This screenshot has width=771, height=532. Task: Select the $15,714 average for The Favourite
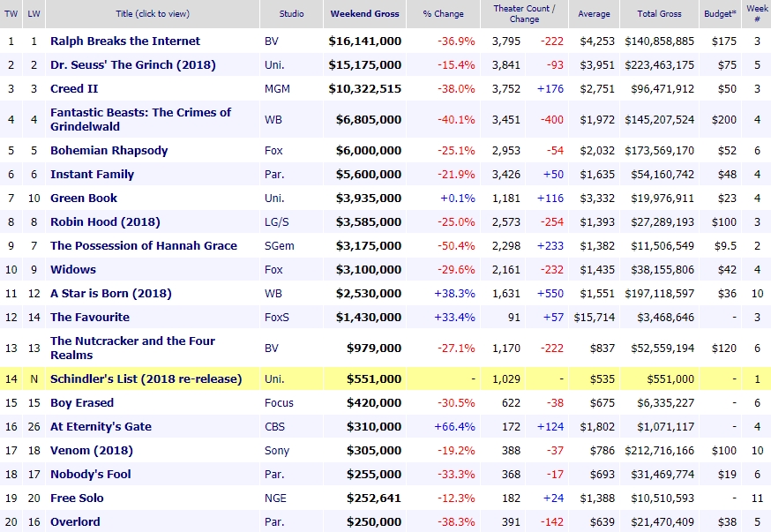[x=594, y=317]
